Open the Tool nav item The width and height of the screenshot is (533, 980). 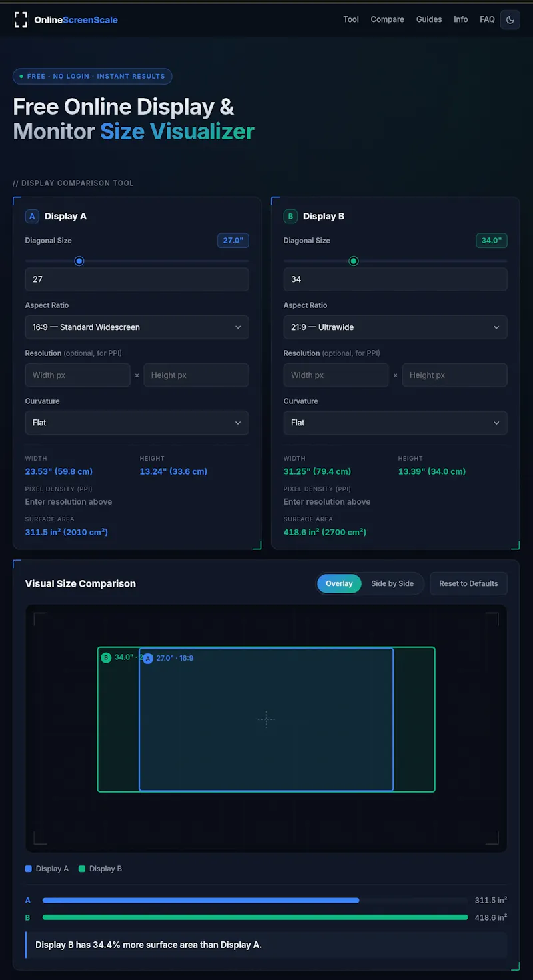351,19
